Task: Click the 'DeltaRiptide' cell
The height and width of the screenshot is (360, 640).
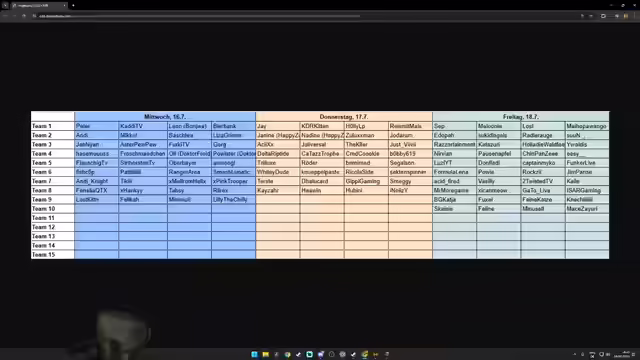Action: tap(278, 153)
